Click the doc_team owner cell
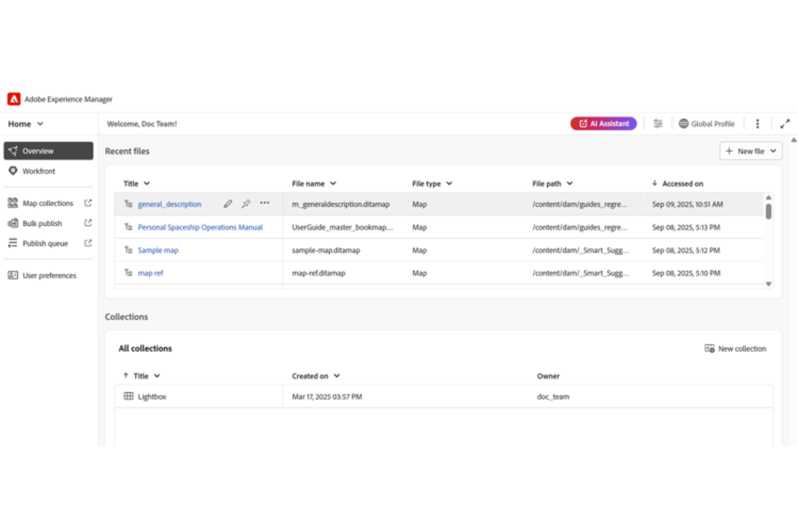The width and height of the screenshot is (798, 532). [x=553, y=397]
